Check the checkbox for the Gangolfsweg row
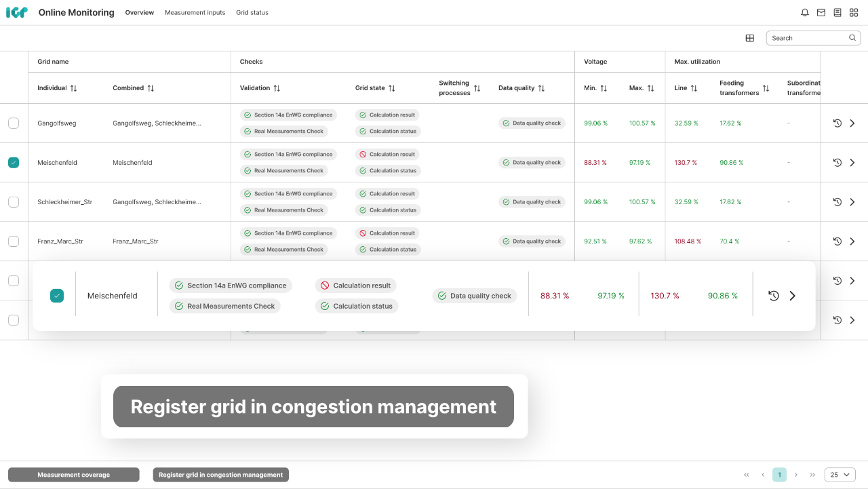Viewport: 868px width, 489px height. (14, 123)
